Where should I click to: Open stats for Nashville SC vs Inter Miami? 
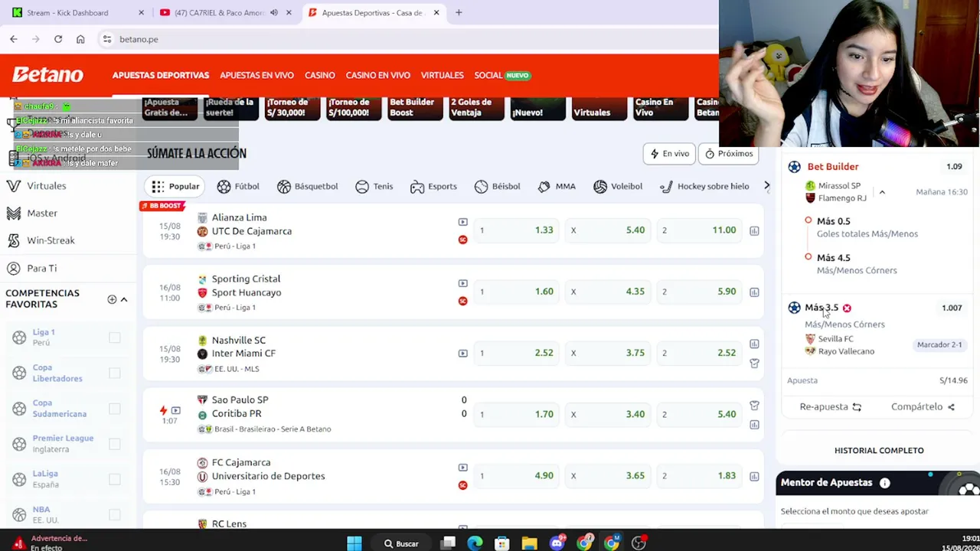click(x=754, y=344)
